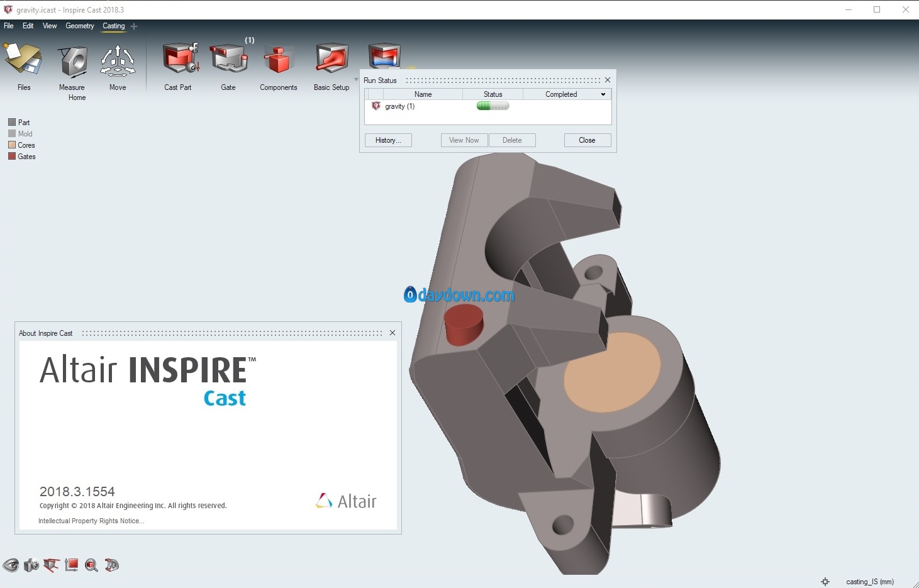Activate the Move tool icon
Image resolution: width=919 pixels, height=588 pixels.
(x=118, y=61)
